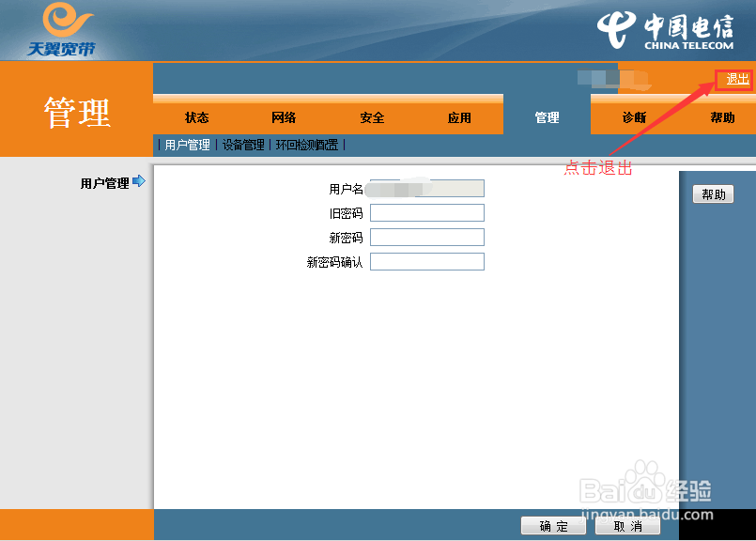Open the 帮助 tab in navigation
This screenshot has height=541, width=756.
[722, 117]
